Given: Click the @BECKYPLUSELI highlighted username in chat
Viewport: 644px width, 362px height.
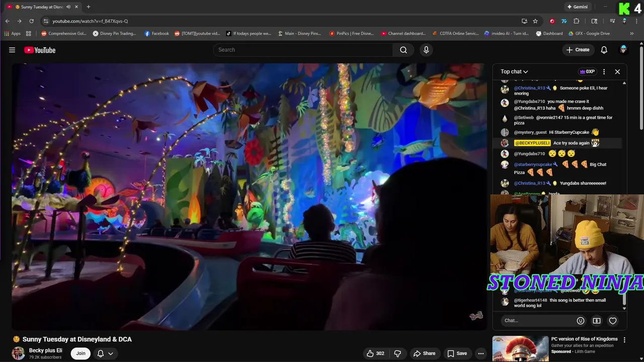Looking at the screenshot, I should [532, 143].
